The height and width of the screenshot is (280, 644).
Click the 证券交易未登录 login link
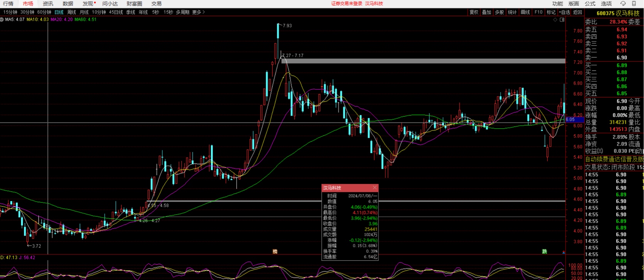coord(346,3)
